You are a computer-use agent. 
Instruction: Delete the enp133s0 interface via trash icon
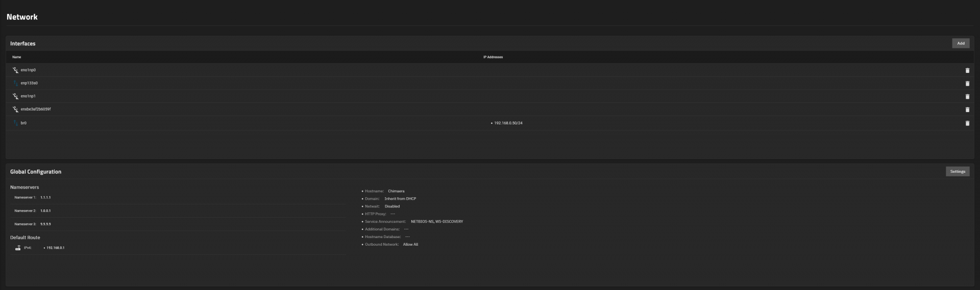(x=967, y=84)
